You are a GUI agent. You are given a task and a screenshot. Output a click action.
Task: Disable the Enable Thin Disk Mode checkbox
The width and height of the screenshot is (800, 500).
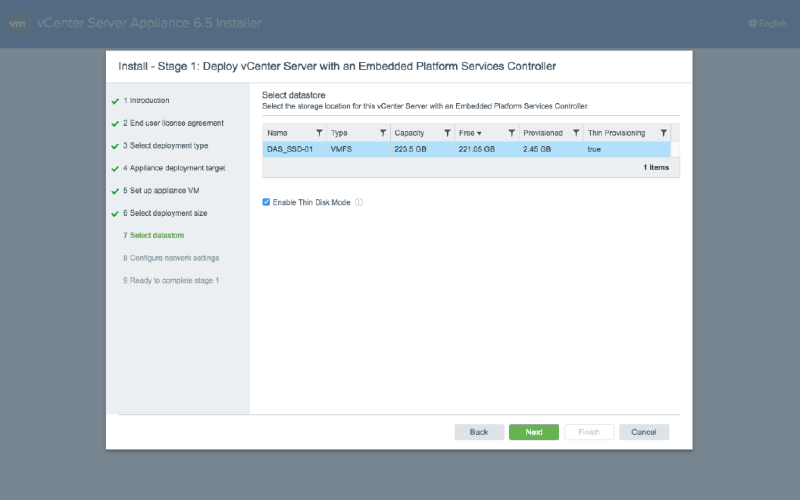(x=266, y=202)
